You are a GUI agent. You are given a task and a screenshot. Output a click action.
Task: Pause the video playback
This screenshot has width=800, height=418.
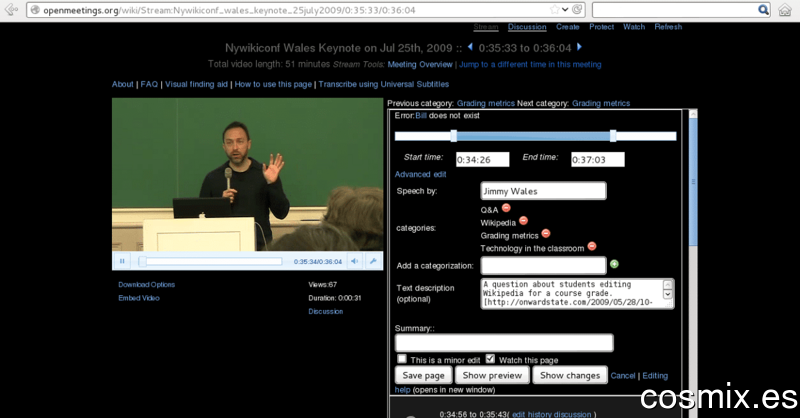(x=122, y=261)
